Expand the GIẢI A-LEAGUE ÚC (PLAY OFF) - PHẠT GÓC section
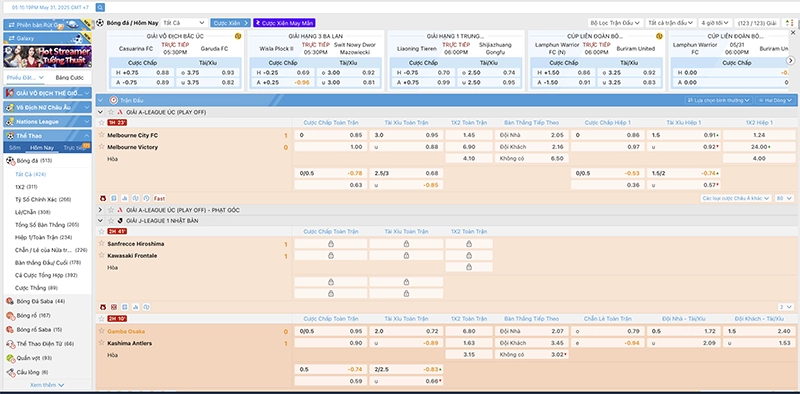This screenshot has height=394, width=800. click(101, 210)
